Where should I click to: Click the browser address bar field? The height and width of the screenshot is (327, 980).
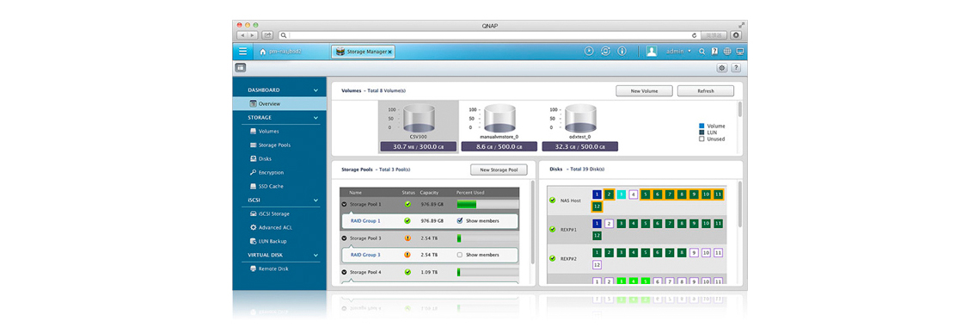489,35
